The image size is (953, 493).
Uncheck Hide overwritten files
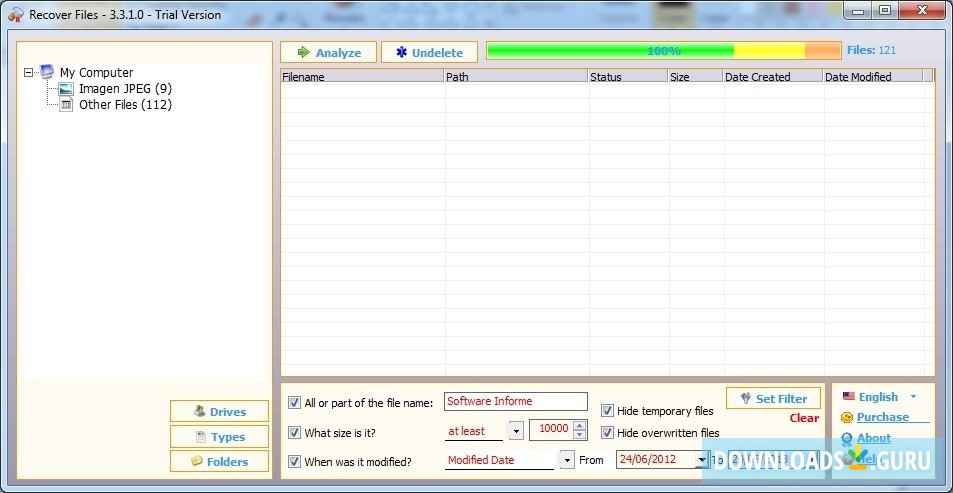tap(607, 433)
